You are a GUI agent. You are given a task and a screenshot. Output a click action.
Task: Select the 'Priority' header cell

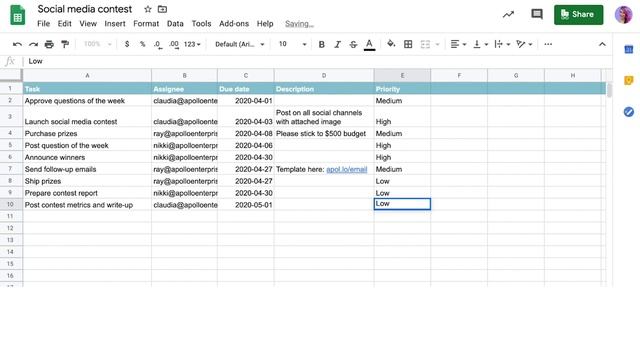coord(402,89)
